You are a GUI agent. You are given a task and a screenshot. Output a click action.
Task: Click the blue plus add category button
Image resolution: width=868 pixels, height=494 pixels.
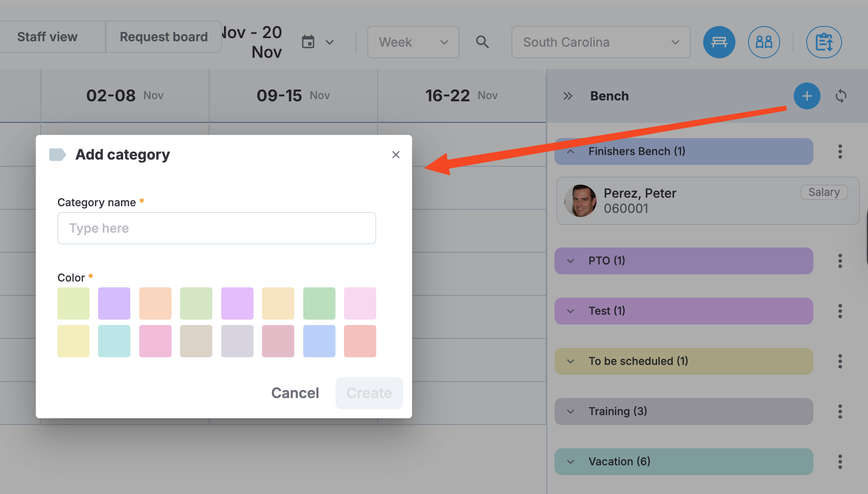pyautogui.click(x=807, y=96)
